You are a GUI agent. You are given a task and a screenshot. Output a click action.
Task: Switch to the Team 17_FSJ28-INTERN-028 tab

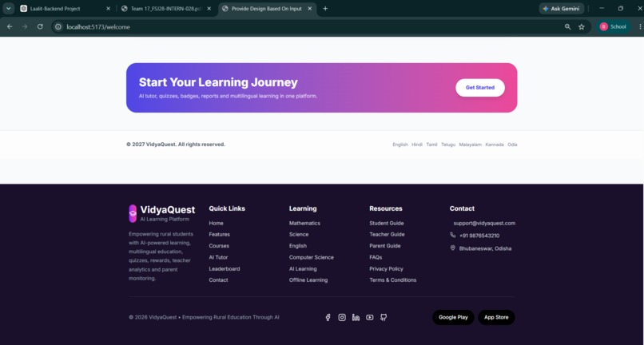166,9
